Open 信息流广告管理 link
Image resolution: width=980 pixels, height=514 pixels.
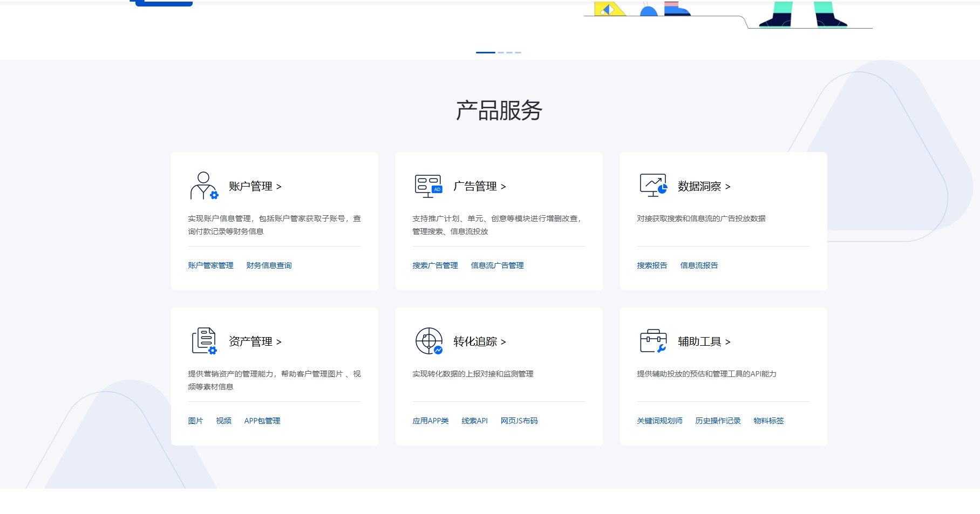click(x=497, y=265)
